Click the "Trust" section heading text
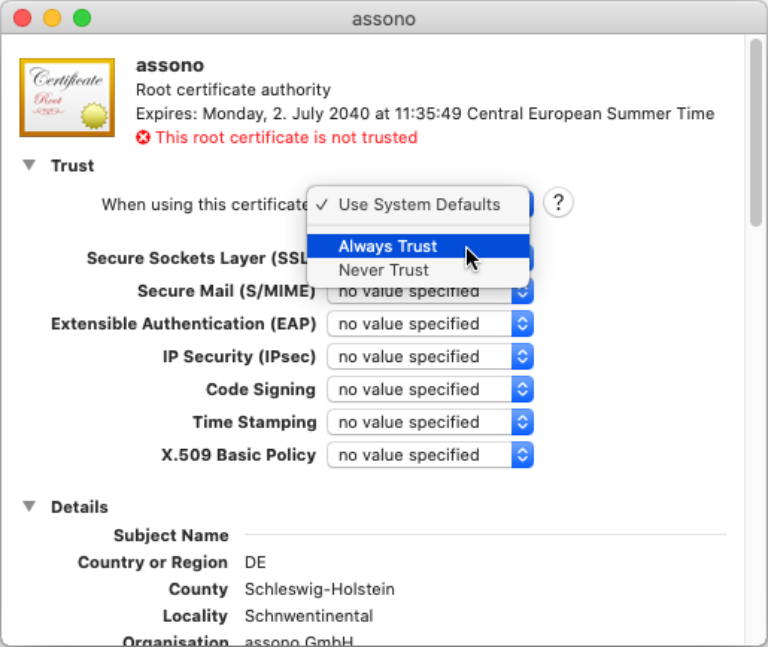 pos(72,166)
